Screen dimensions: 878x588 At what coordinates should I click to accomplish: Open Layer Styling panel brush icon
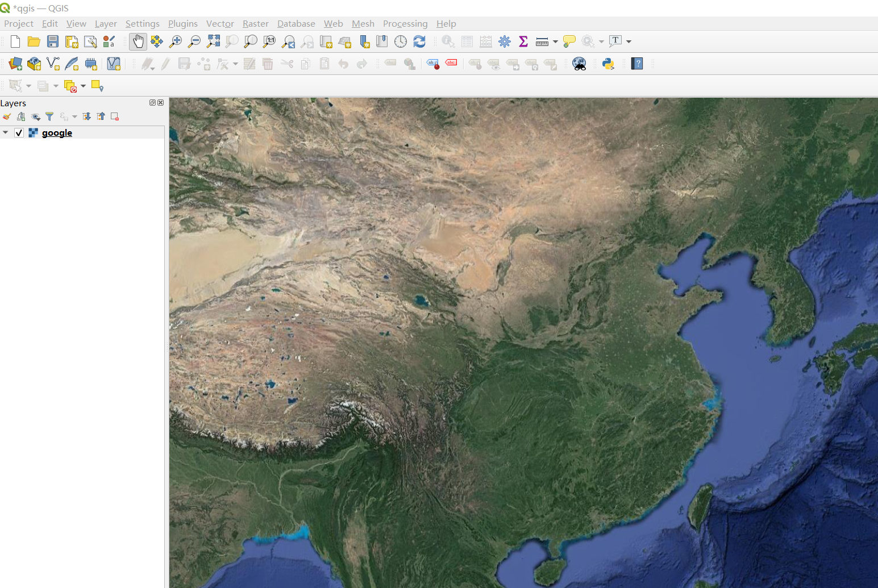pyautogui.click(x=7, y=116)
